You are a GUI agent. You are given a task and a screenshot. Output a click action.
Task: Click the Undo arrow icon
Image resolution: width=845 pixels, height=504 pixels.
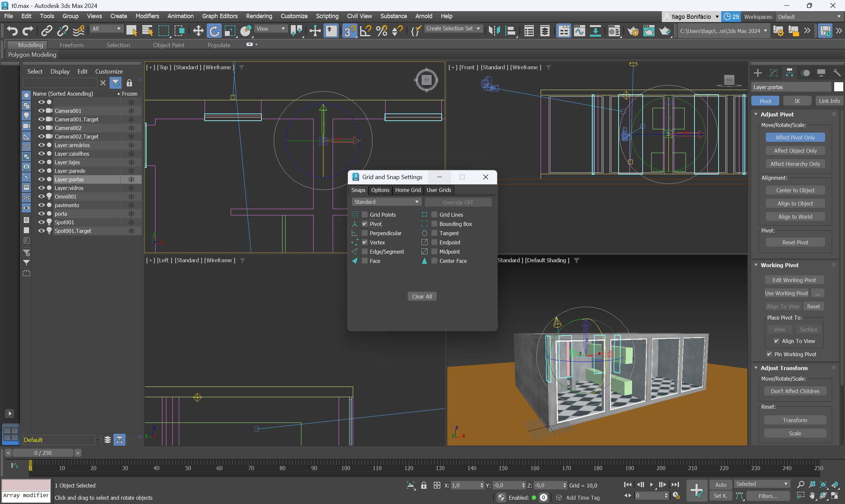[x=12, y=31]
